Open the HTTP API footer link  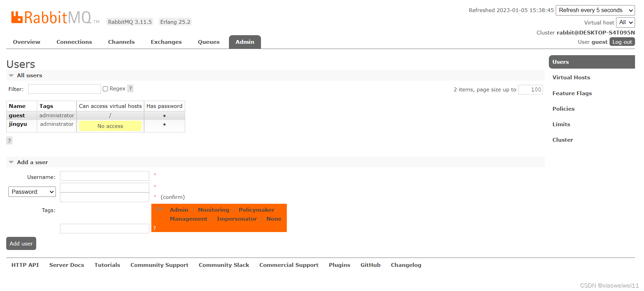(x=25, y=265)
